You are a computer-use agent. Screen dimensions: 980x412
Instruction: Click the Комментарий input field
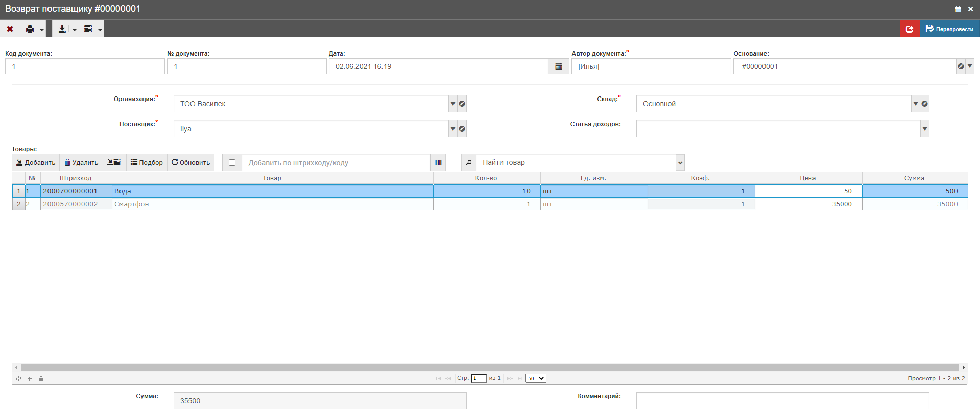tap(782, 401)
